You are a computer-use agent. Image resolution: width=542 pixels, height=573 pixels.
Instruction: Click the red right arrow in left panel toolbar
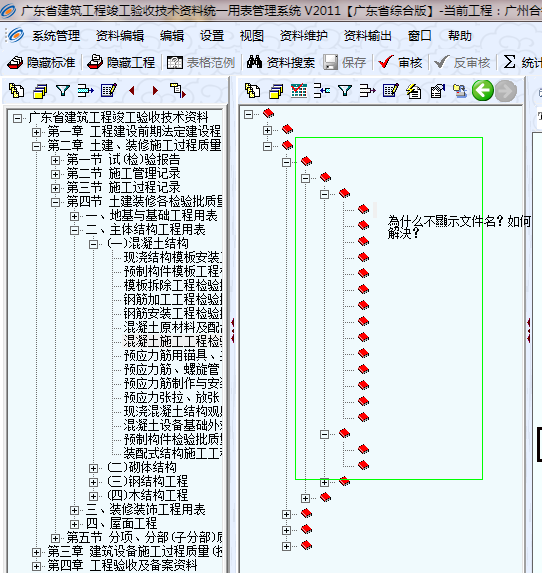tap(155, 90)
